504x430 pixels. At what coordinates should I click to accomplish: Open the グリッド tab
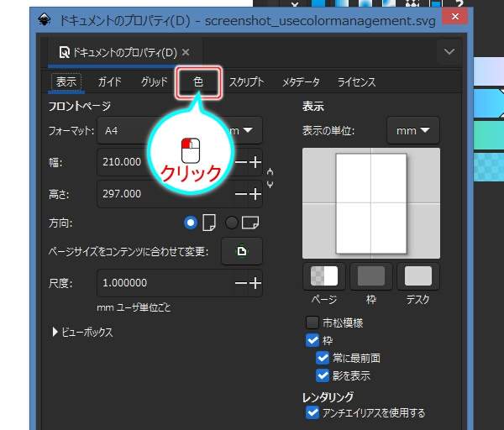click(155, 82)
